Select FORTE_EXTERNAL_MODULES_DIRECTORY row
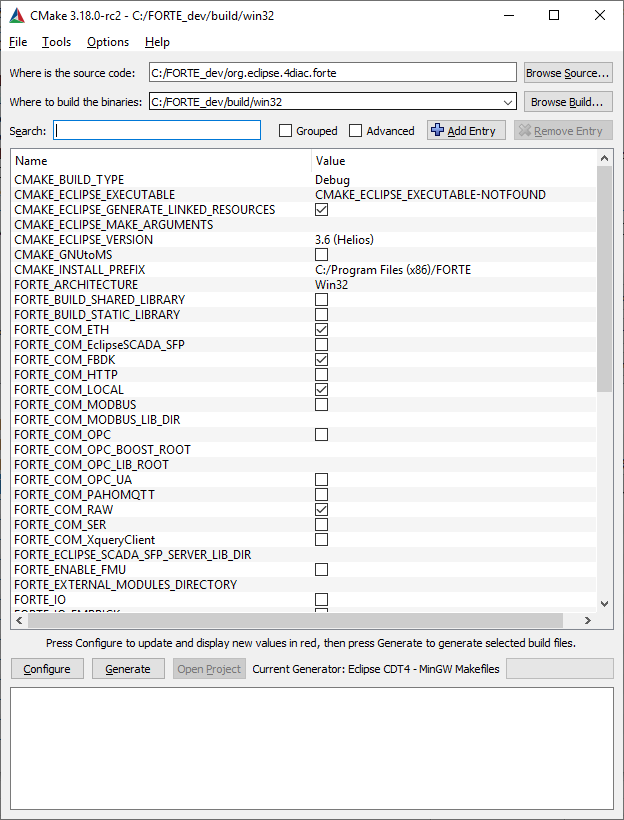This screenshot has height=820, width=624. pos(303,585)
